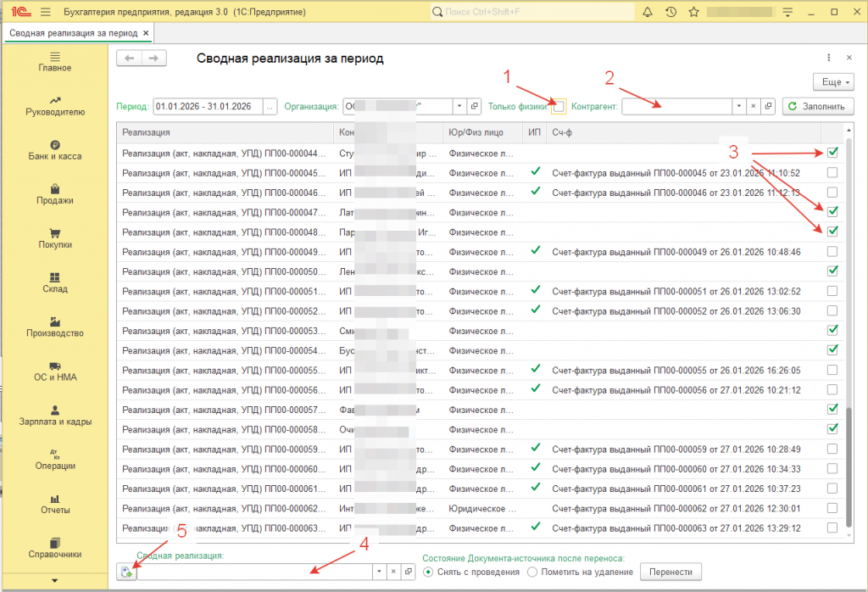868x592 pixels.
Task: Go to Главное section
Action: [x=55, y=61]
